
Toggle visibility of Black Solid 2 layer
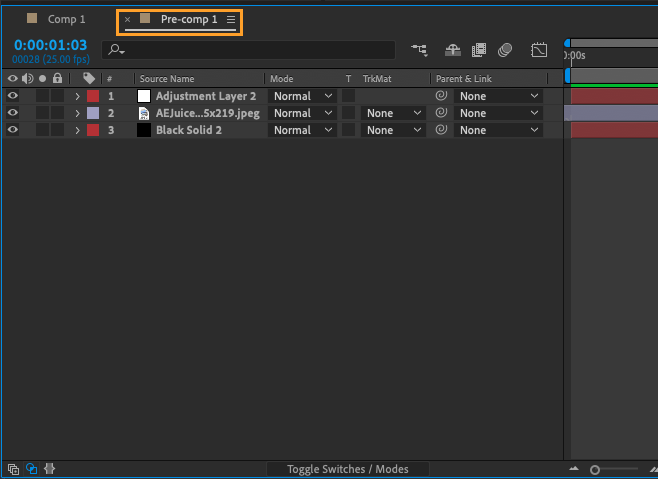click(x=13, y=130)
